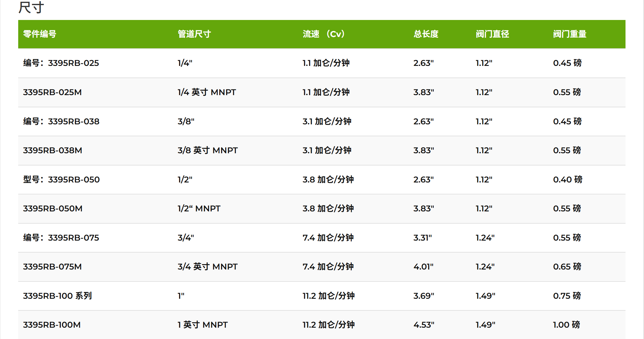Click pipe size 1/4 英寸 MNPT
Viewport: 644px width, 339px height.
[x=206, y=92]
